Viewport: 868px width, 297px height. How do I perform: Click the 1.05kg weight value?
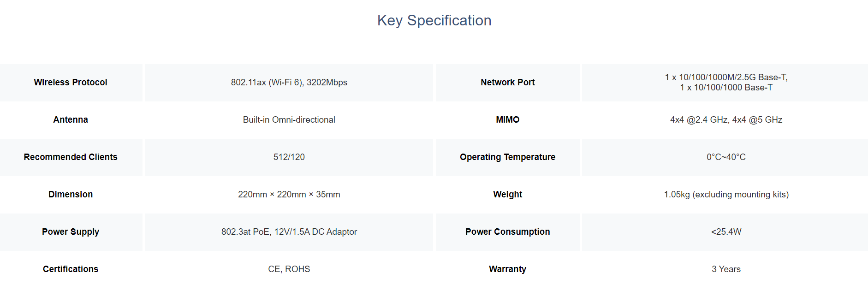(x=726, y=195)
